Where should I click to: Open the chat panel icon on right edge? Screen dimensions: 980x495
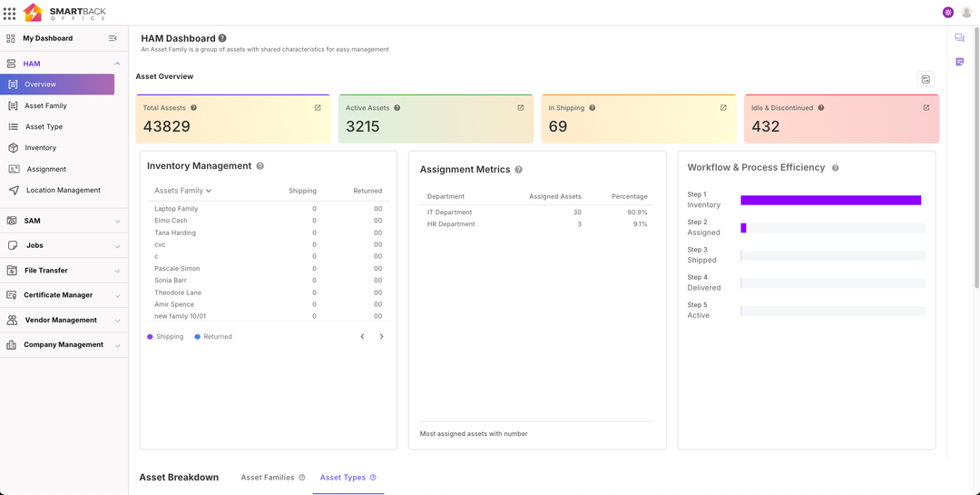[x=959, y=38]
